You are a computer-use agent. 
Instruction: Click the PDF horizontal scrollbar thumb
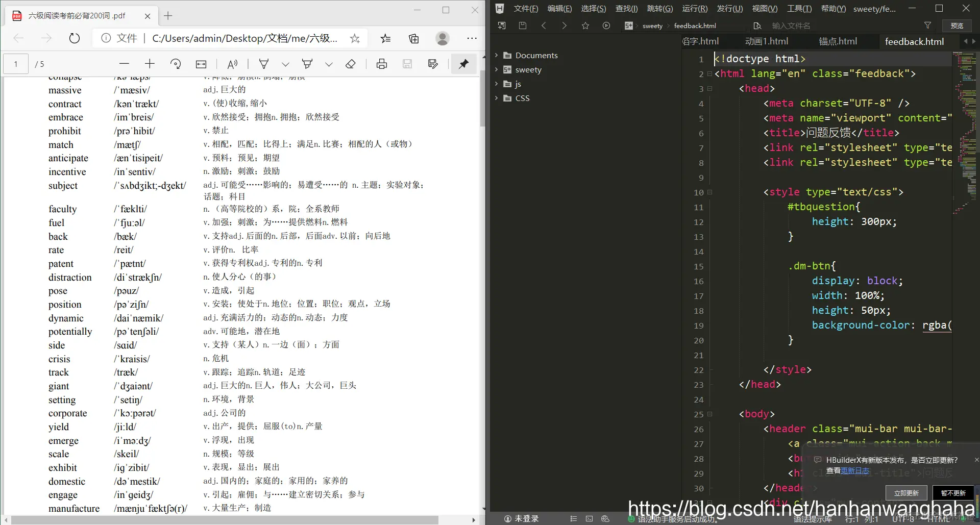pos(225,520)
